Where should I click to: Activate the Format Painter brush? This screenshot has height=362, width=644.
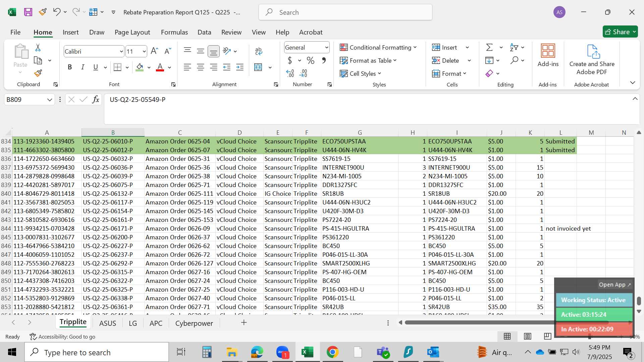[x=38, y=73]
